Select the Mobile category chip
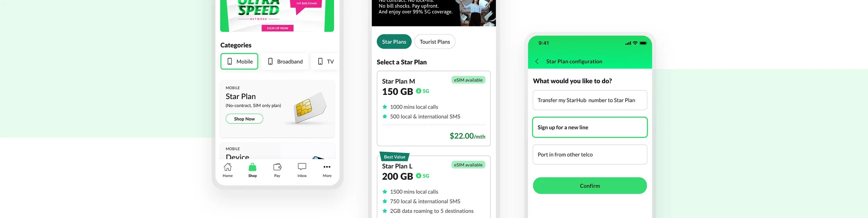The image size is (868, 218). tap(239, 61)
